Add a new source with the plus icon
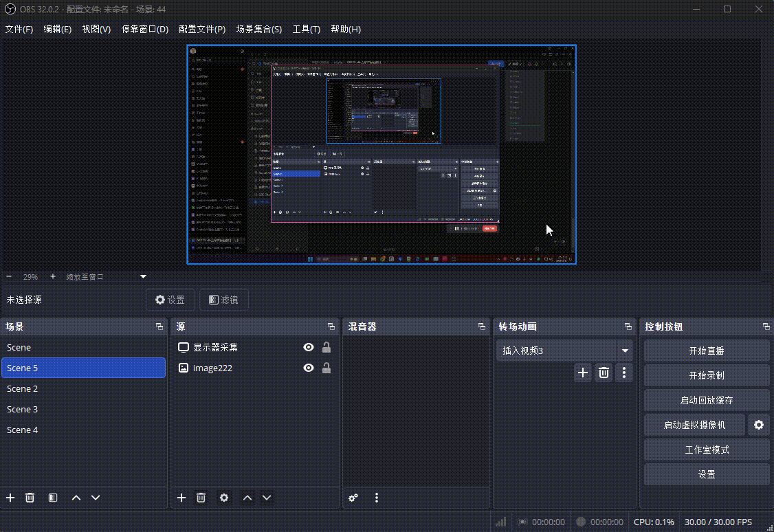 (181, 498)
